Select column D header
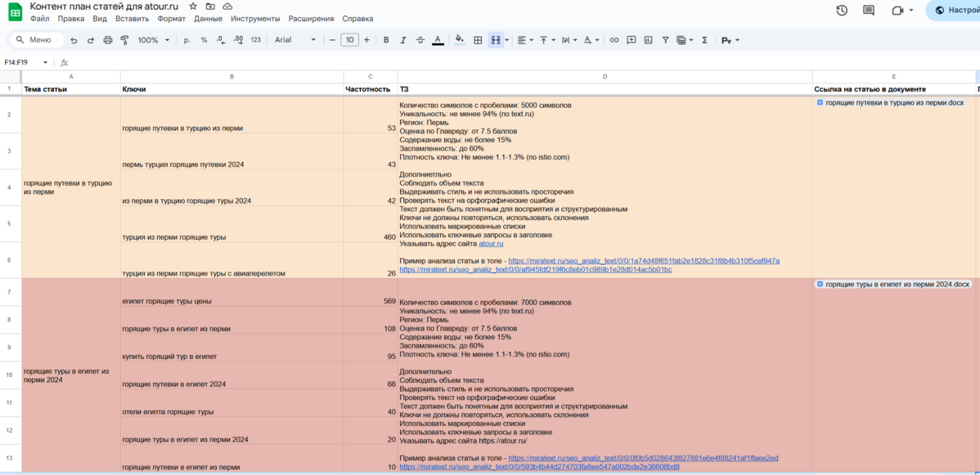 pyautogui.click(x=605, y=76)
